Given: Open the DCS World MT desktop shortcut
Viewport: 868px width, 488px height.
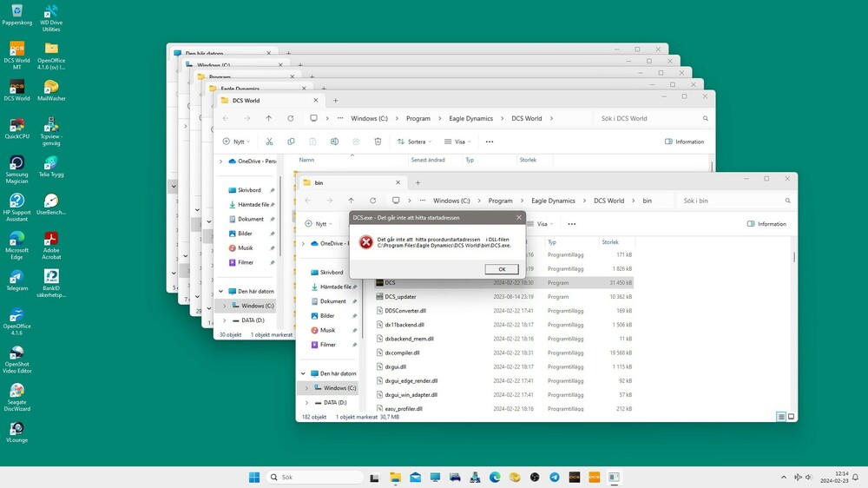Looking at the screenshot, I should [x=17, y=56].
